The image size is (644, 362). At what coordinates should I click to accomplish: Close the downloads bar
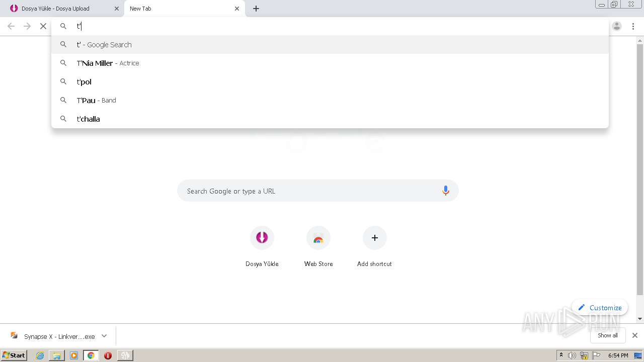(x=635, y=335)
